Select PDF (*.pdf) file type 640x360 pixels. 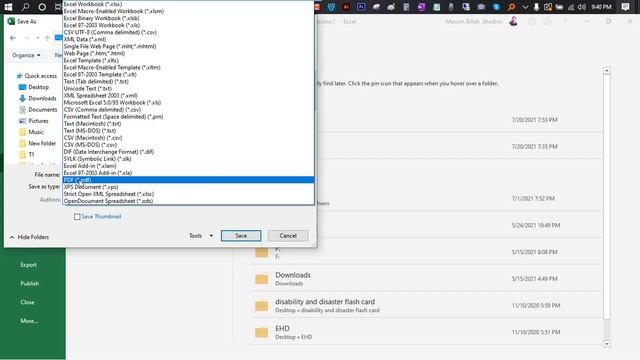point(188,180)
